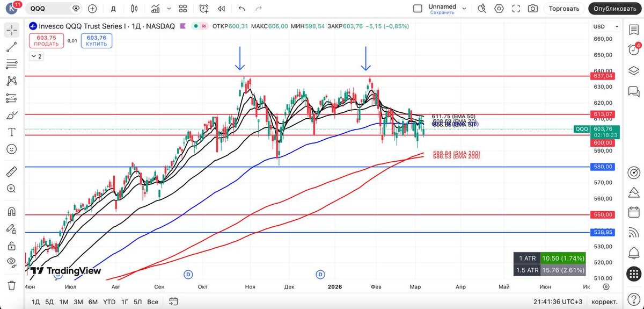Switch range to 1Д
The height and width of the screenshot is (309, 644).
(x=36, y=301)
